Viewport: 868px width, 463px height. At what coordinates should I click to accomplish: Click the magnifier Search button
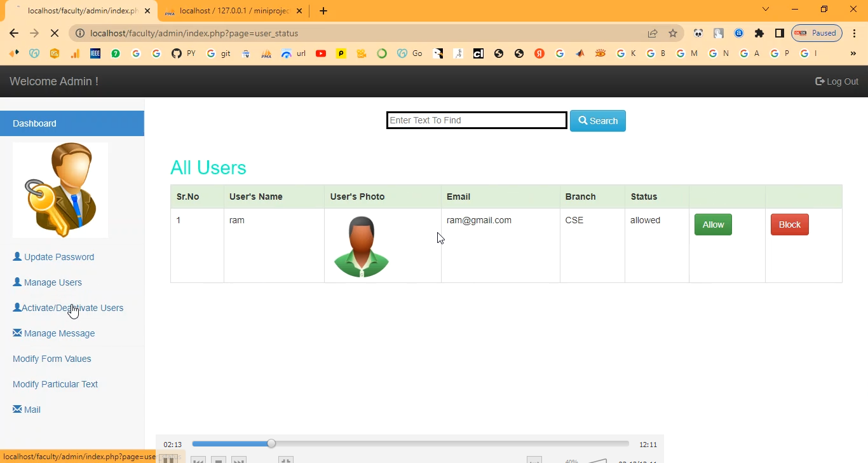click(x=597, y=121)
